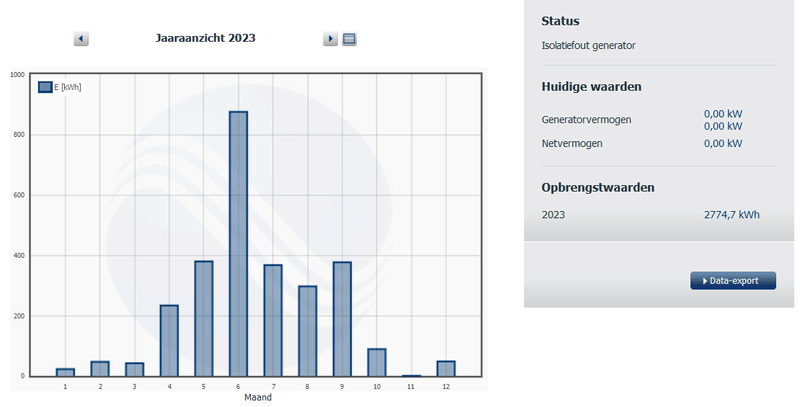Select the month 9 bar in the chart
Screen dimensions: 800x407
coord(342,319)
